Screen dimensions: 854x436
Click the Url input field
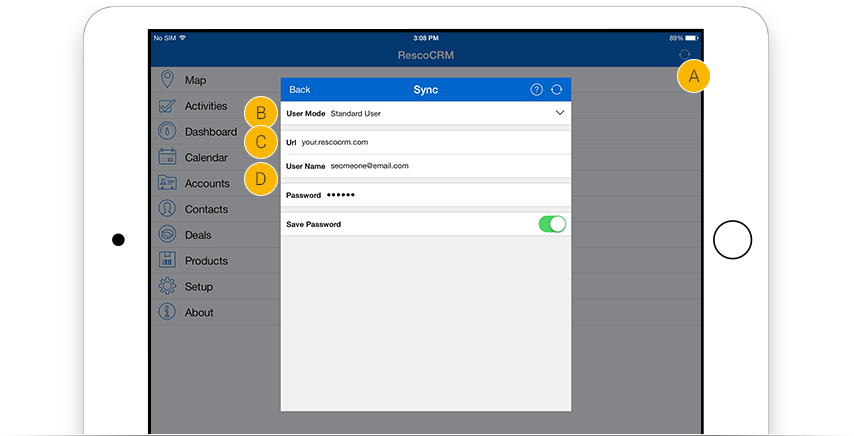click(430, 142)
